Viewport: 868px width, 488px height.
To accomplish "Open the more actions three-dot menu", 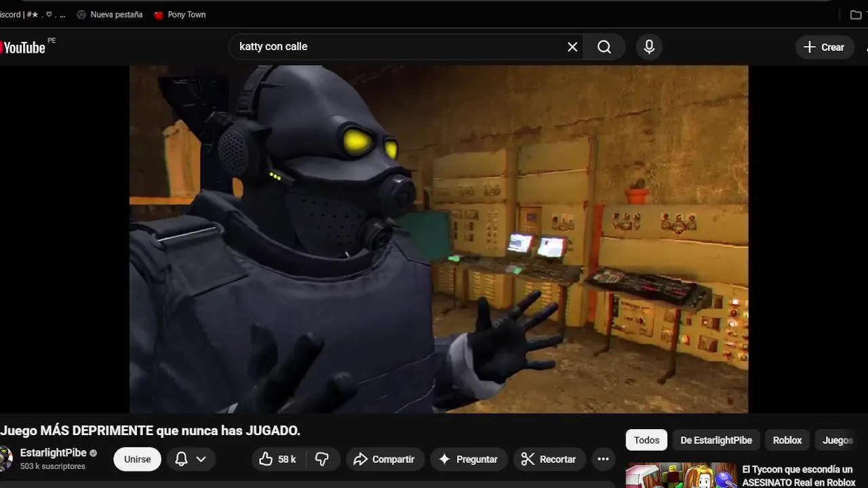I will tap(603, 459).
